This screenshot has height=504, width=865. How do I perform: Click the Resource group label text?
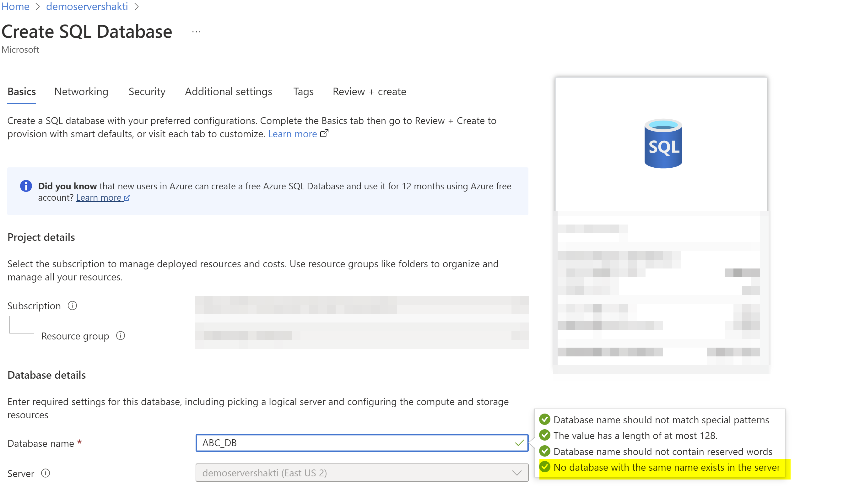[x=75, y=336]
